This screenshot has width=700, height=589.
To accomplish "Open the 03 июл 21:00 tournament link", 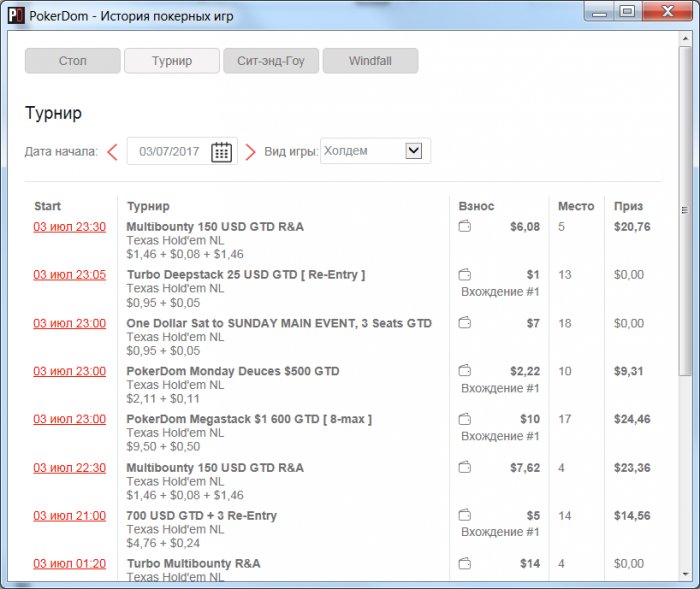I will (x=70, y=516).
